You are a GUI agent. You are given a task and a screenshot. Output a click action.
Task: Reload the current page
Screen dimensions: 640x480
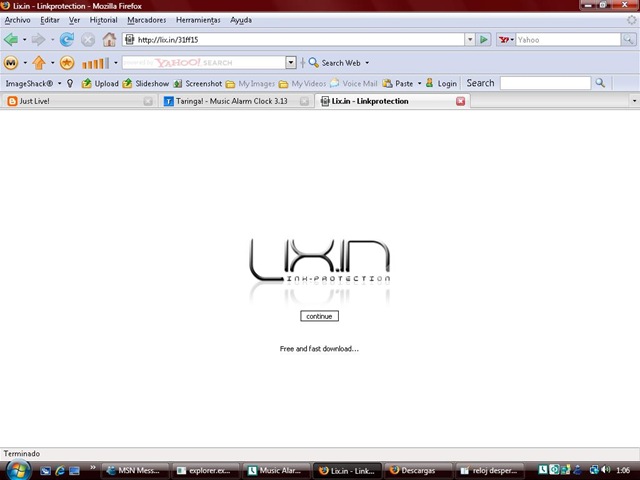pyautogui.click(x=67, y=40)
